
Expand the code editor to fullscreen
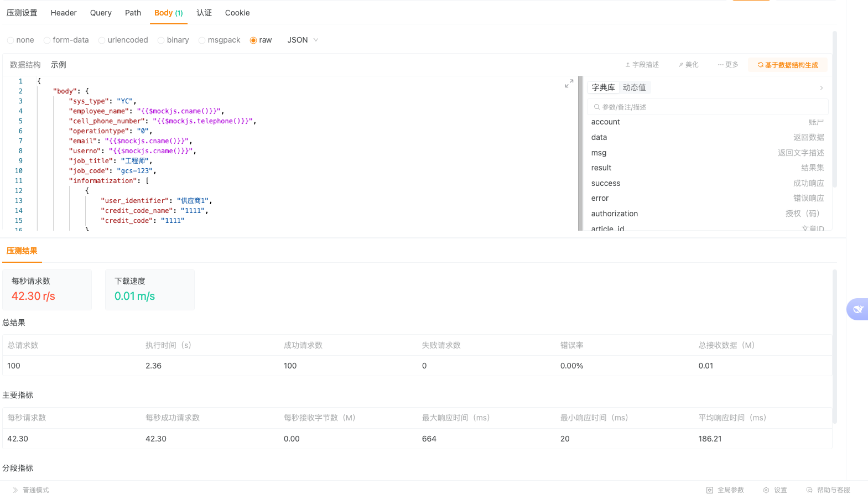pyautogui.click(x=569, y=84)
